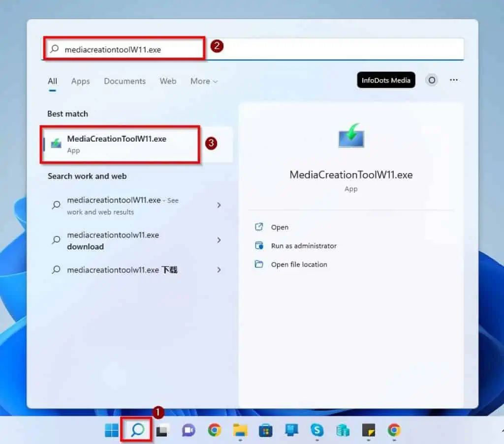Image resolution: width=504 pixels, height=444 pixels.
Task: Click Open file location
Action: click(298, 265)
